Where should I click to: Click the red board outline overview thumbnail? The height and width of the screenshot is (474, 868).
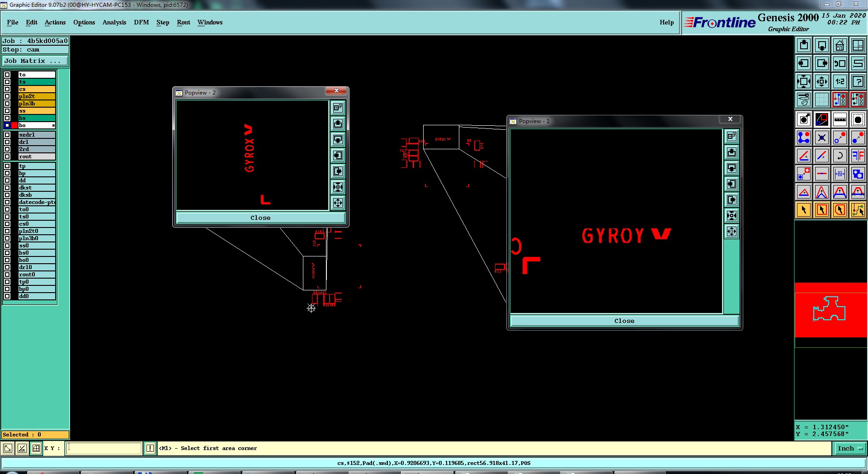point(830,310)
